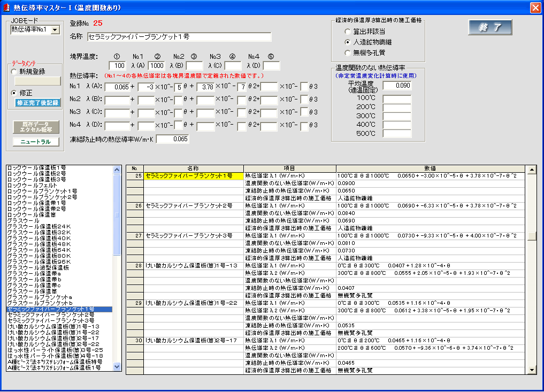The height and width of the screenshot is (392, 544).
Task: Click down arrow of the data table scrollbar
Action: point(532,370)
